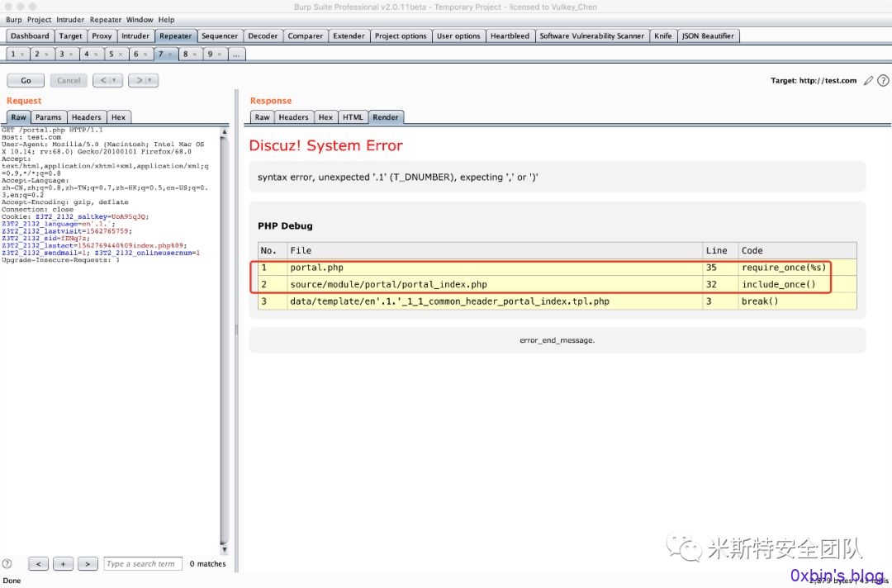Click the require_once(%s) code cell
This screenshot has height=588, width=892.
797,268
